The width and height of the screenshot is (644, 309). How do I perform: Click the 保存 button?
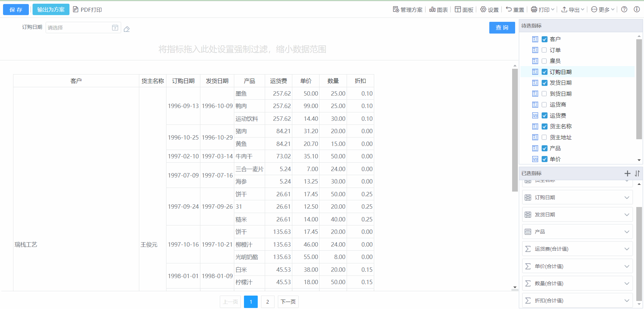click(x=16, y=10)
